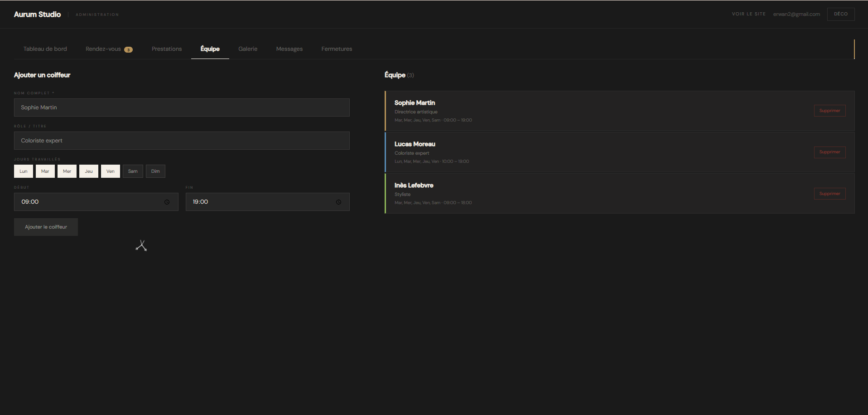868x415 pixels.
Task: Click erwan2@gmail.com account text
Action: (796, 14)
